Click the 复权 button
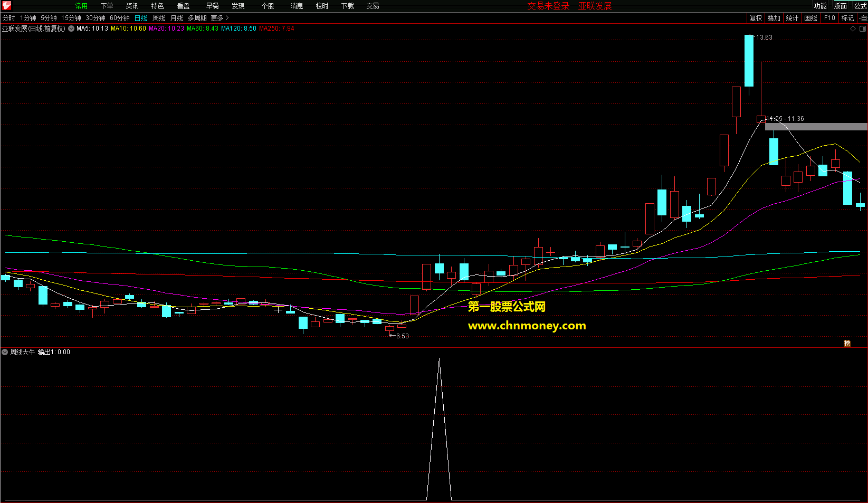Image resolution: width=868 pixels, height=503 pixels. point(756,18)
